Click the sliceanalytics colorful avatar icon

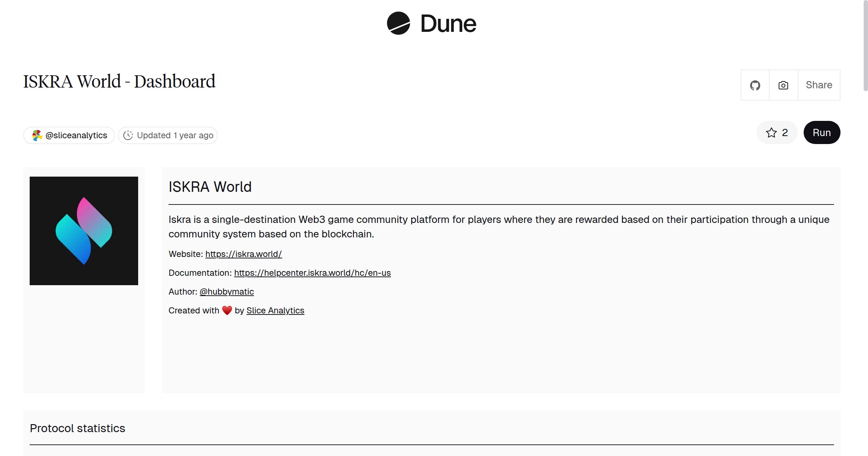click(37, 135)
